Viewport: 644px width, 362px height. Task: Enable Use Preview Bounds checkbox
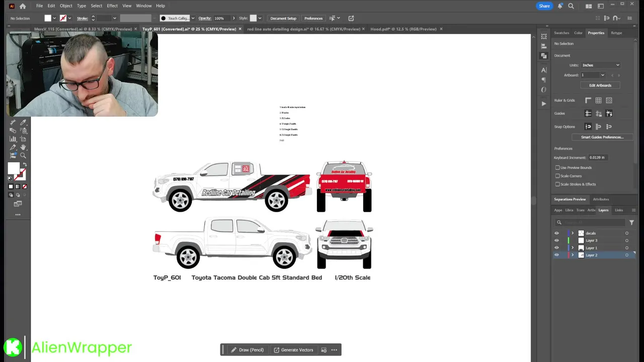pos(557,167)
